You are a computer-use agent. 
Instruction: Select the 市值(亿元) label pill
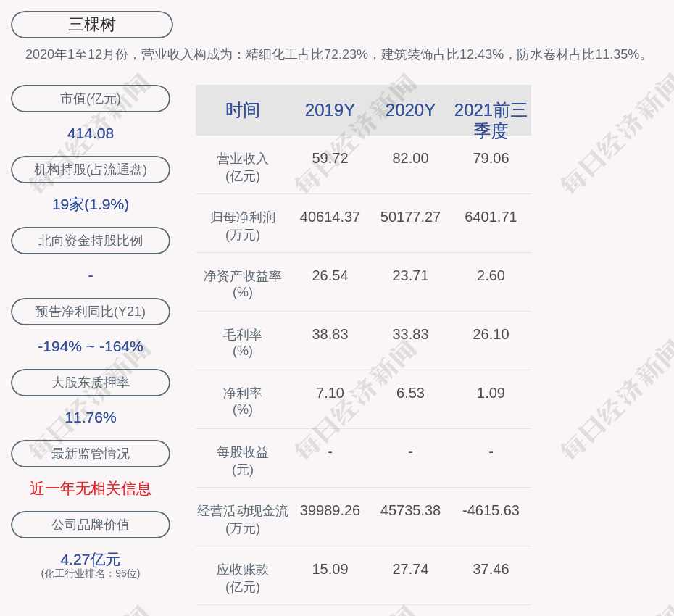tap(91, 99)
